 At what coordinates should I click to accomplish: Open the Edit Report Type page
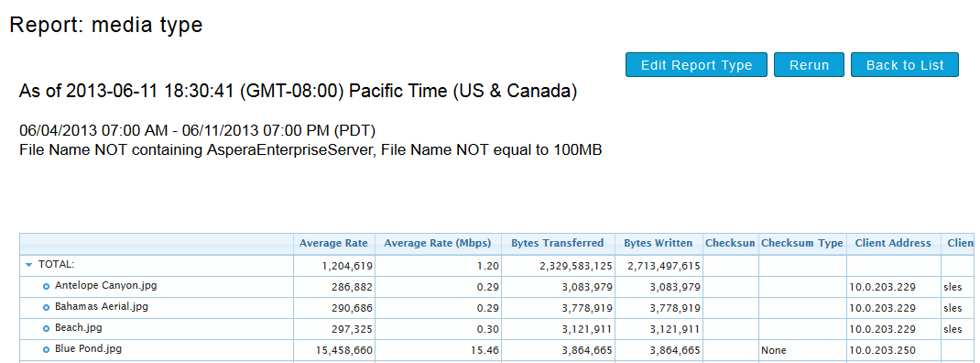[x=696, y=65]
